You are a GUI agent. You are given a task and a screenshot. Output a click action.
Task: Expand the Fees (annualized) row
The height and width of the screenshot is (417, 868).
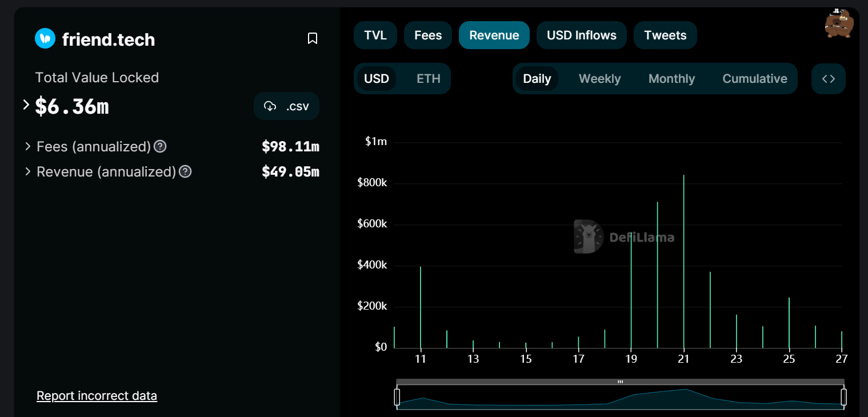[x=27, y=146]
